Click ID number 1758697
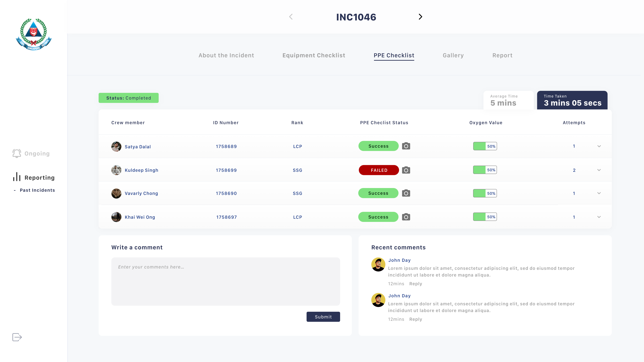The height and width of the screenshot is (362, 644). click(x=227, y=217)
